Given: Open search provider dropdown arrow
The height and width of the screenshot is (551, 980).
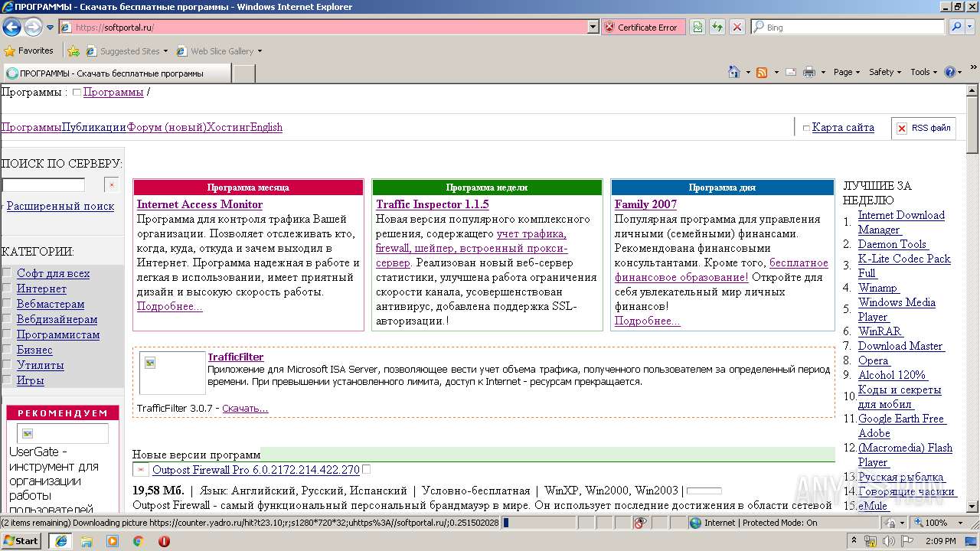Looking at the screenshot, I should [x=971, y=27].
